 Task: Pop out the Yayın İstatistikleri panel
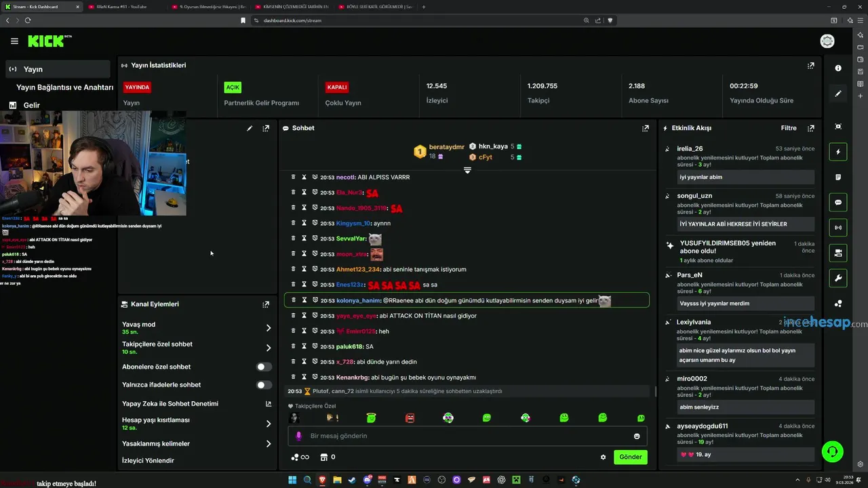tap(810, 66)
